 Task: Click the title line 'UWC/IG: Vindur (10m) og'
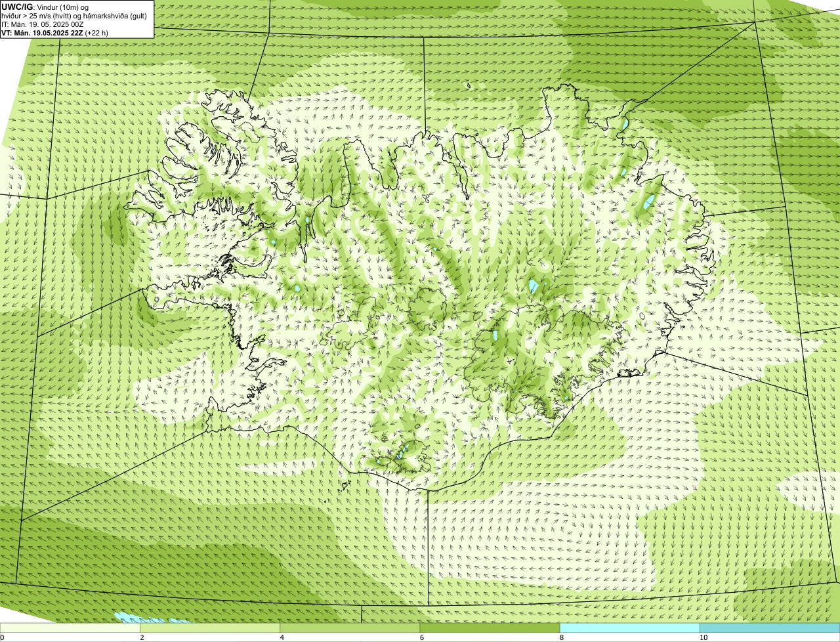coord(45,7)
